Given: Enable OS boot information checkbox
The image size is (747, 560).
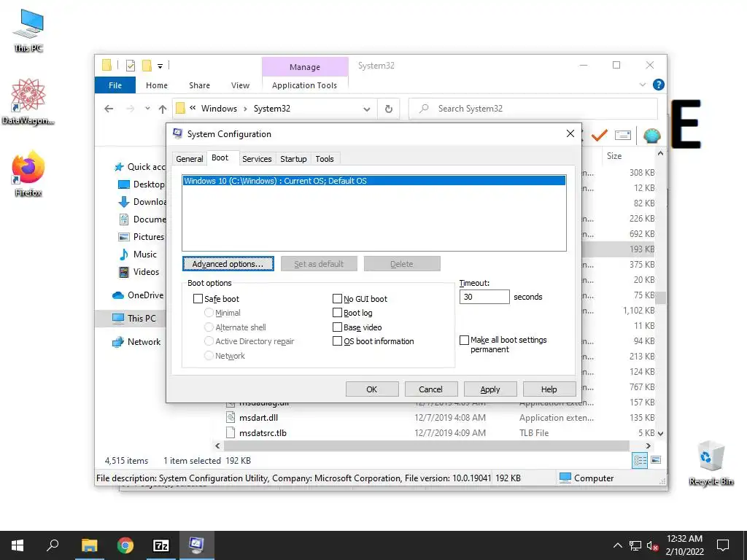Looking at the screenshot, I should [337, 341].
